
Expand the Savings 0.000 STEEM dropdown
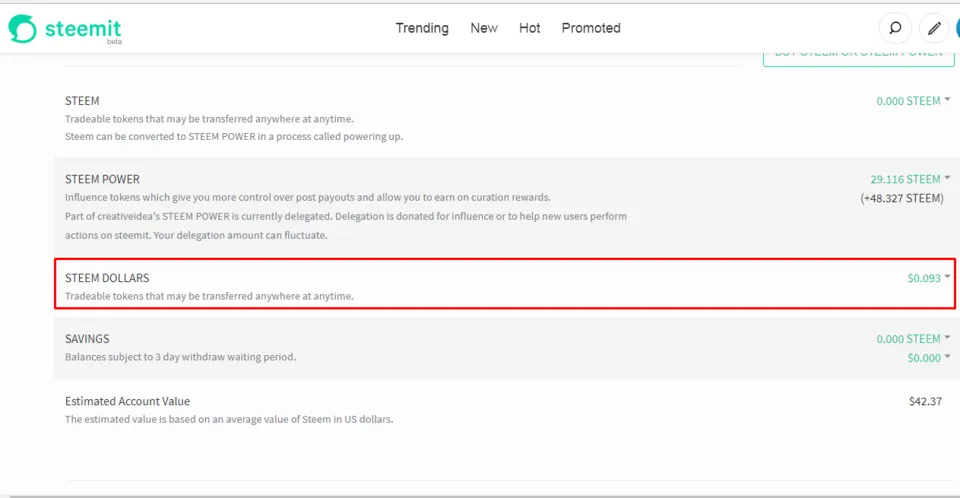(913, 339)
